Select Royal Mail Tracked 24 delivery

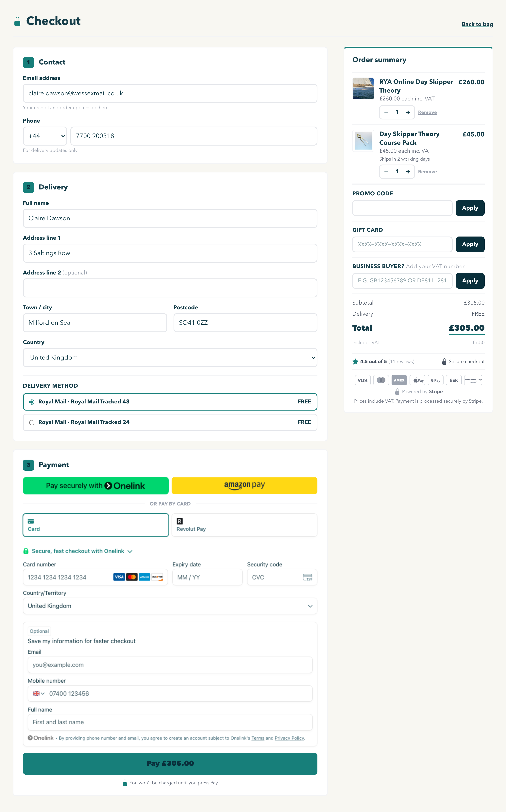(170, 422)
